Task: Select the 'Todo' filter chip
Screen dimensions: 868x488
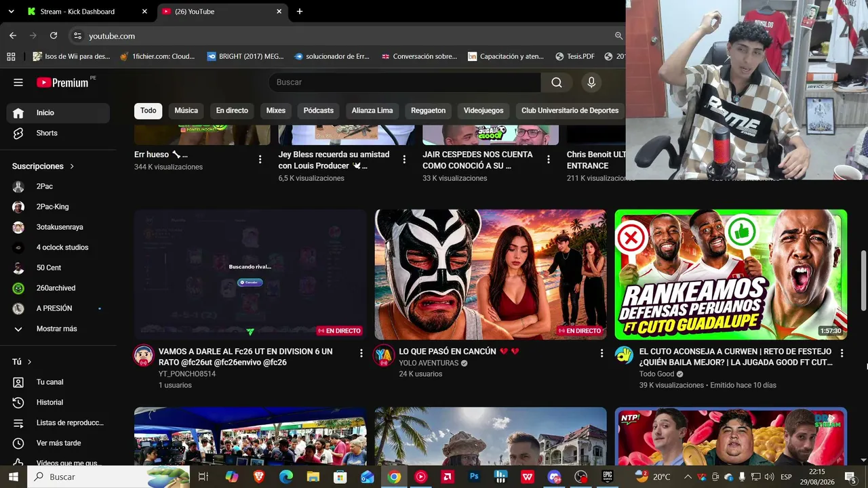Action: coord(149,110)
